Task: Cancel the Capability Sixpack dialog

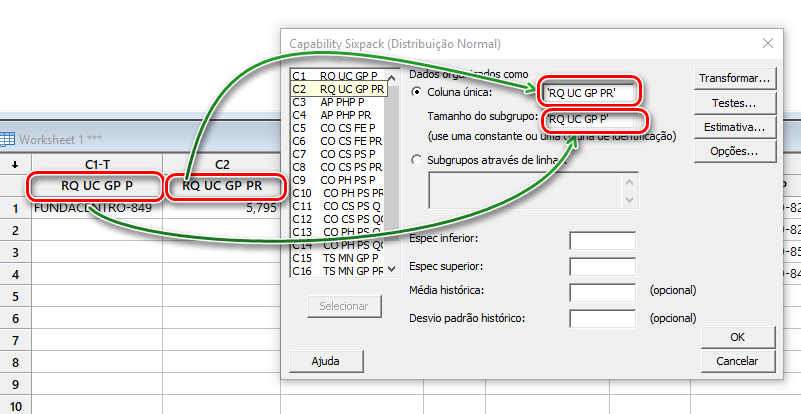Action: (738, 361)
